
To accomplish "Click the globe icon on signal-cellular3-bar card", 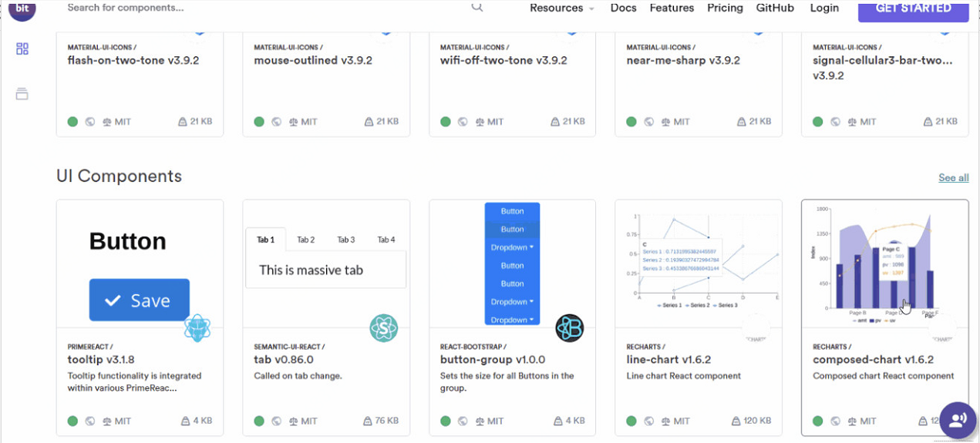I will coord(836,122).
